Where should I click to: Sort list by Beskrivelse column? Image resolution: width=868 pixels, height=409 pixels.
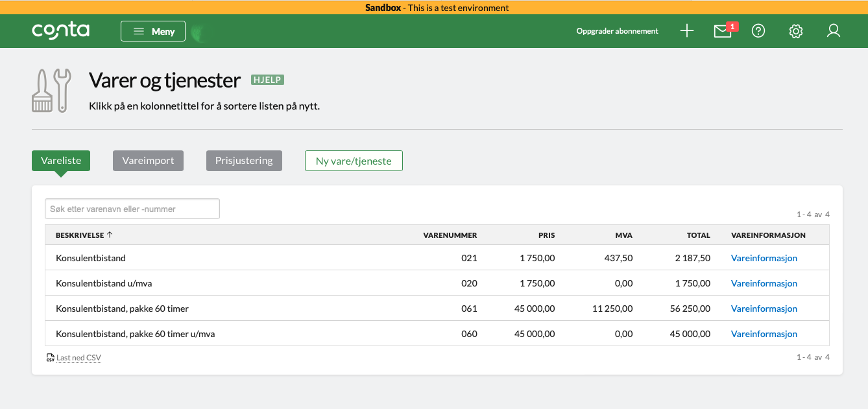point(83,235)
